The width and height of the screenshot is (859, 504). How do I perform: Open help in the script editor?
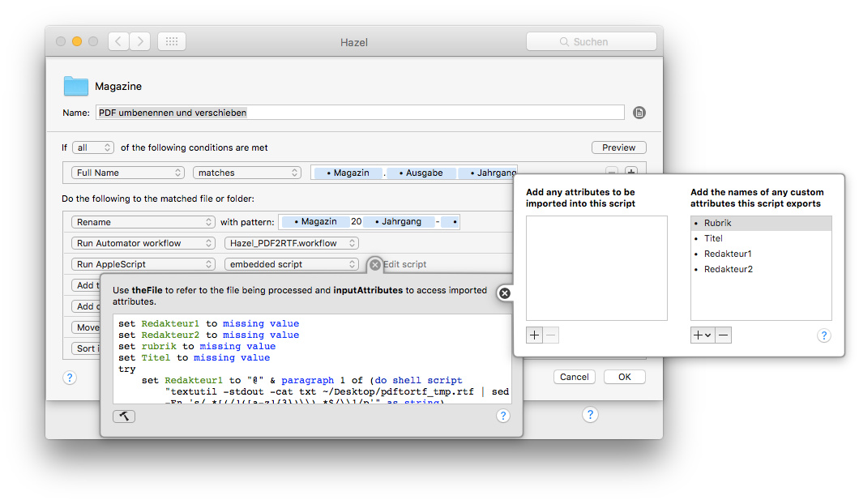point(503,416)
